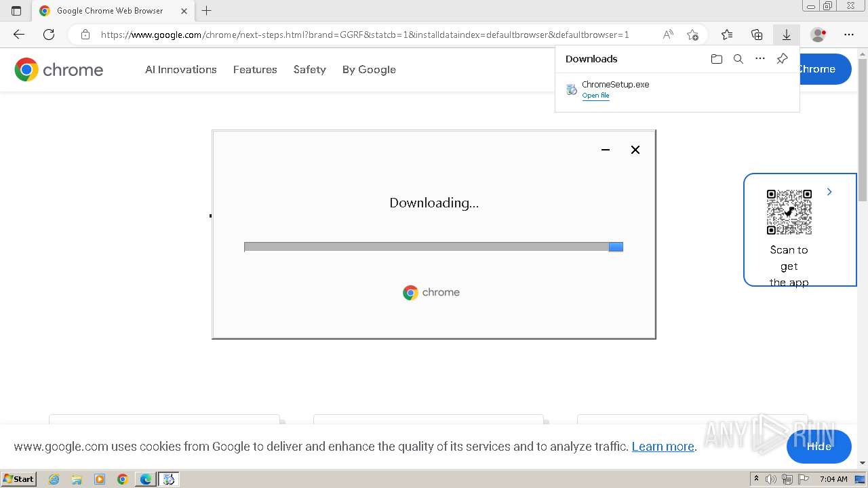This screenshot has height=488, width=868.
Task: Click ChromeSetup.exe file name
Action: coord(616,85)
